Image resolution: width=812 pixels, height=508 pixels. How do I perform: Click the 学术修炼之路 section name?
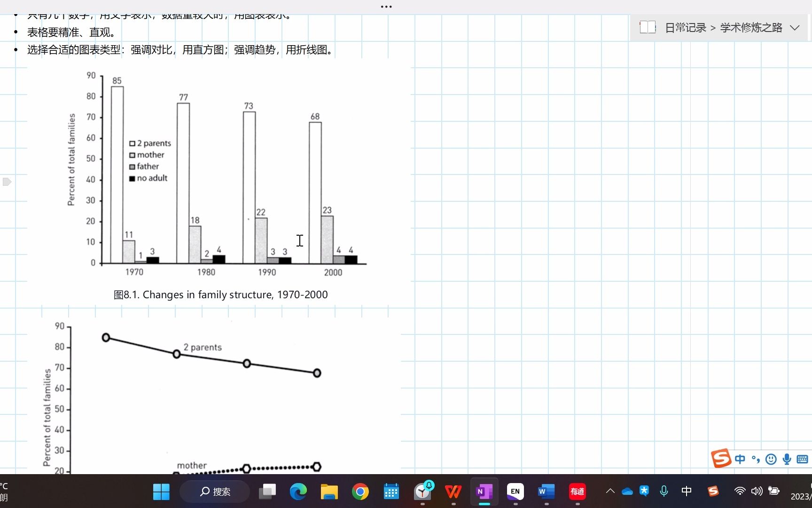(751, 28)
